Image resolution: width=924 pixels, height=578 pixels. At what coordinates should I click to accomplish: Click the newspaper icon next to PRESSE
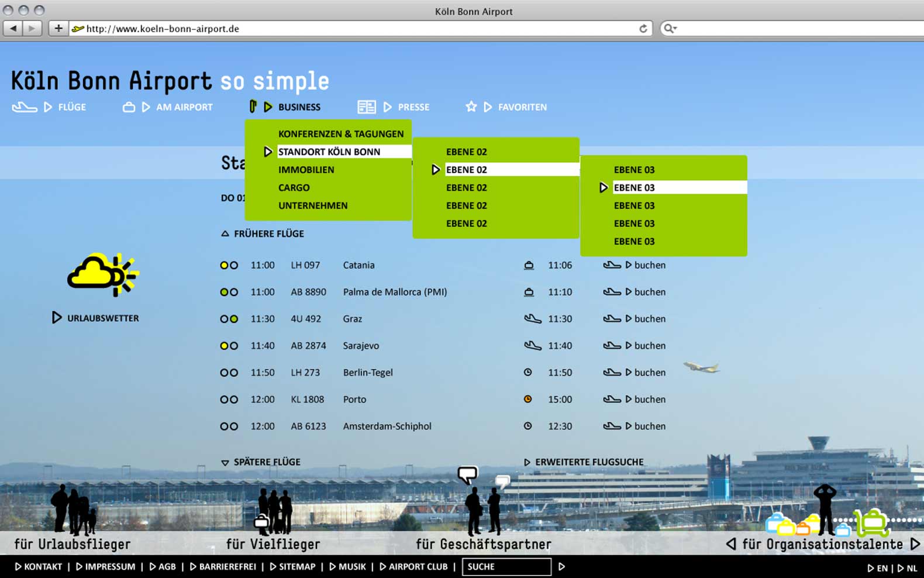367,107
